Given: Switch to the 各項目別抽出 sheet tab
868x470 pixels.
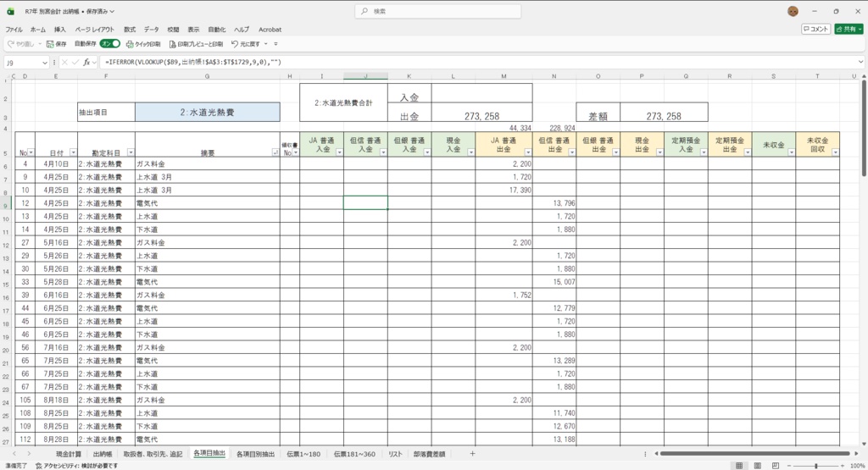Looking at the screenshot, I should (x=255, y=454).
